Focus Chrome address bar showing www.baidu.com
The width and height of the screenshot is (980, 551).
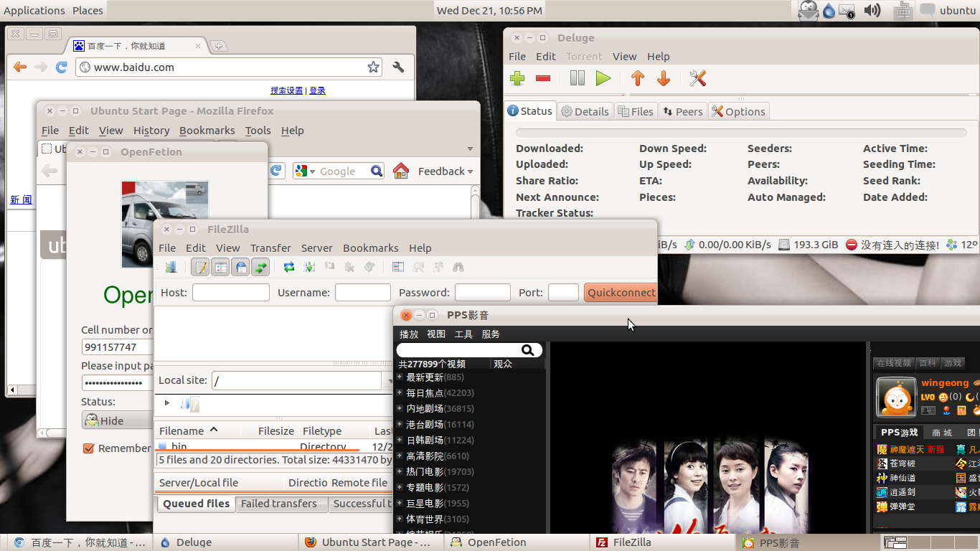pos(228,67)
